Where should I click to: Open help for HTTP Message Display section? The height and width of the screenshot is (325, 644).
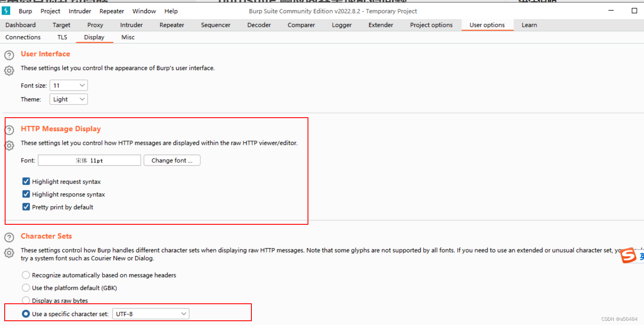tap(9, 130)
